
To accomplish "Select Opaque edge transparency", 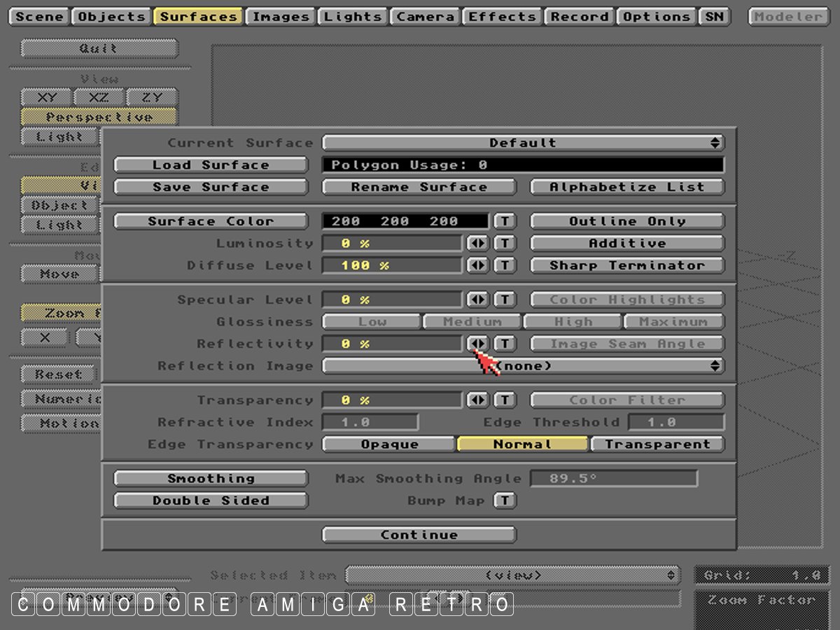I will coord(389,444).
